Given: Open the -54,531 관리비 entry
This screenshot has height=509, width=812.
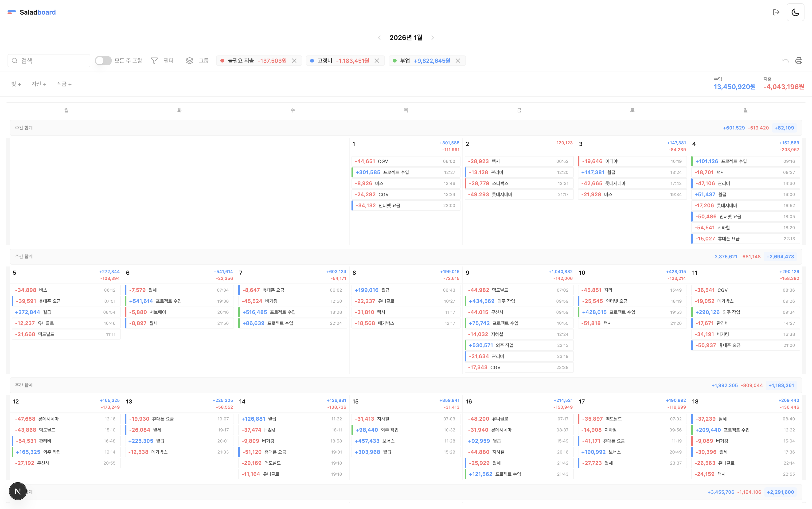Looking at the screenshot, I should [x=66, y=441].
